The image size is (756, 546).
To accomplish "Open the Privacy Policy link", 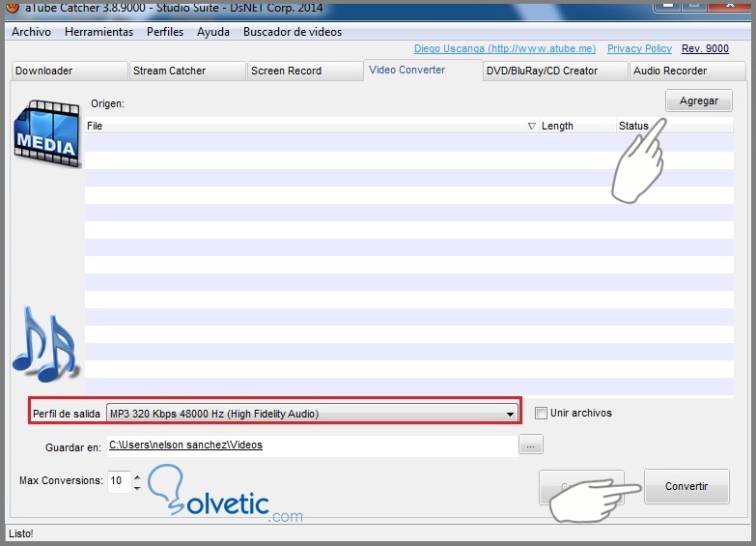I will coord(639,48).
